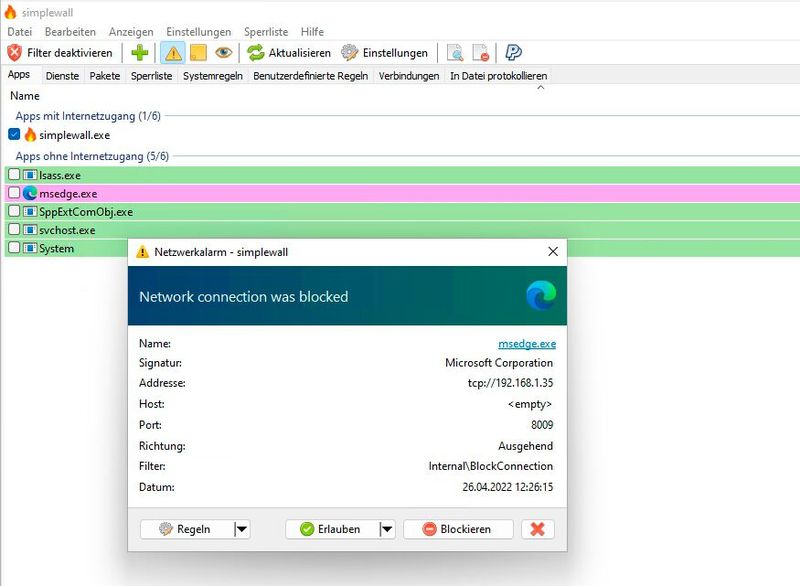Collapse the list using the Name column arrow
This screenshot has height=586, width=800.
[541, 88]
